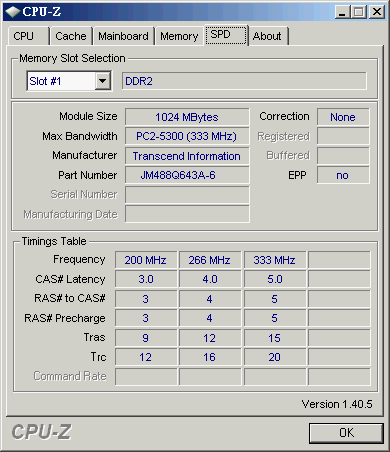
Task: Open the Cache tab
Action: (x=71, y=36)
